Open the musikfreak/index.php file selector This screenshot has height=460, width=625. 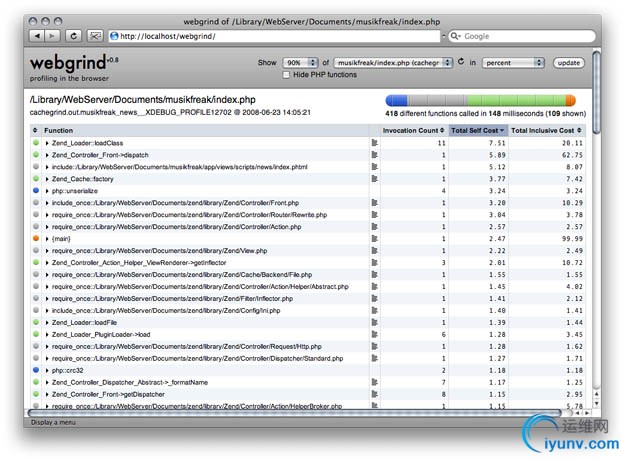pyautogui.click(x=393, y=63)
